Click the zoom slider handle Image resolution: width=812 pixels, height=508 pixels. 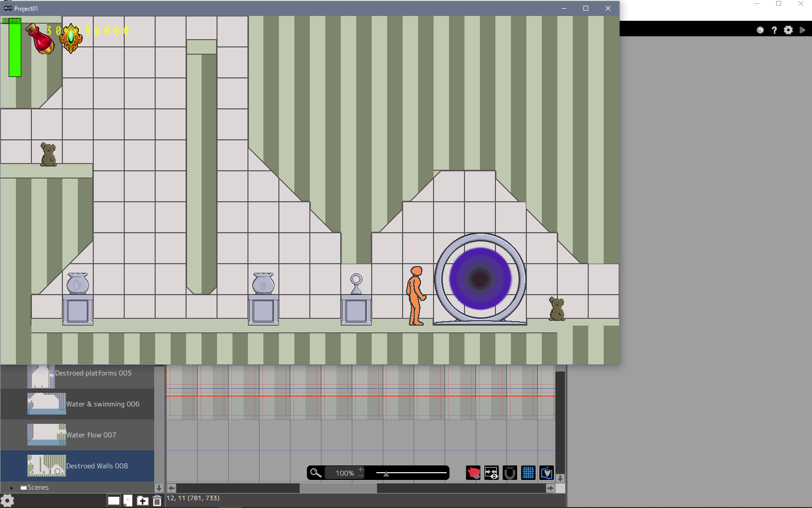click(386, 474)
